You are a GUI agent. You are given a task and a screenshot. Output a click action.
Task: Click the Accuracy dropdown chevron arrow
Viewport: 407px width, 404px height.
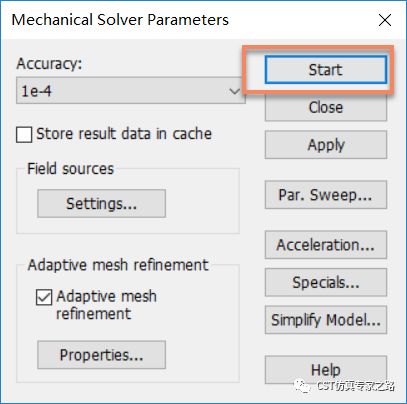(x=235, y=91)
